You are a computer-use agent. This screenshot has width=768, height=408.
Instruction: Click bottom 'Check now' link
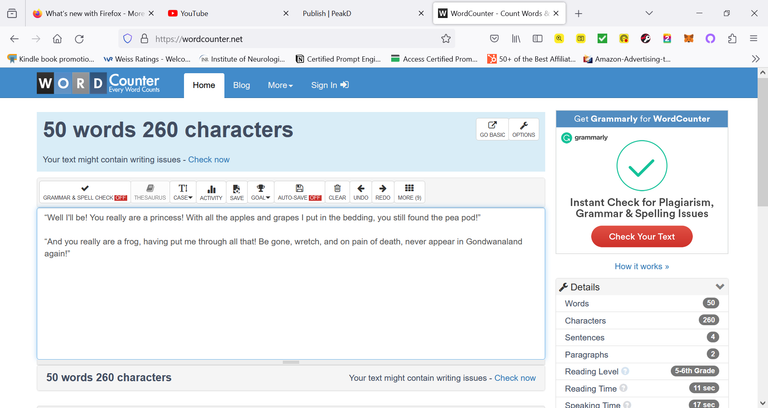coord(515,378)
